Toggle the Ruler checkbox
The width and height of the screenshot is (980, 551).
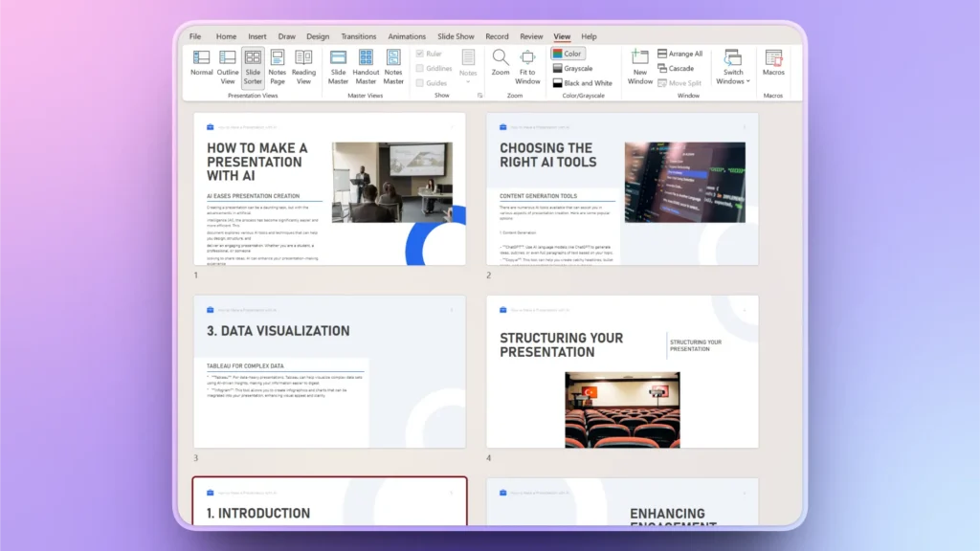tap(429, 54)
